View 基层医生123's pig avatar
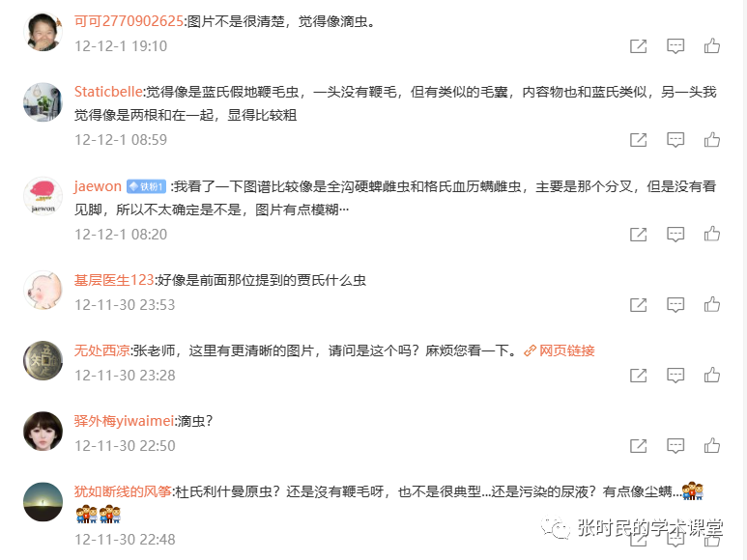 point(43,291)
